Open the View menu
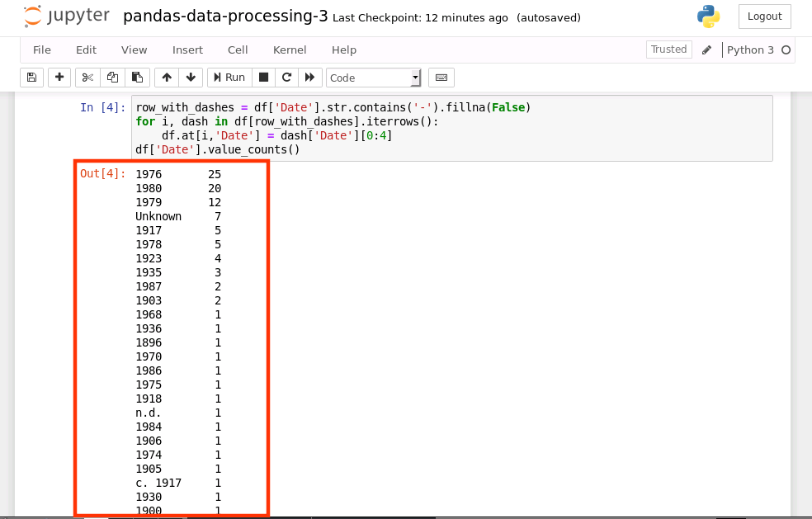Image resolution: width=812 pixels, height=519 pixels. [x=135, y=50]
